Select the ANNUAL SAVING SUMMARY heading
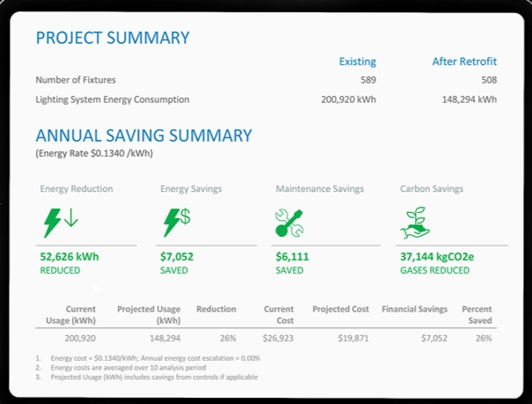532x404 pixels. pyautogui.click(x=144, y=136)
